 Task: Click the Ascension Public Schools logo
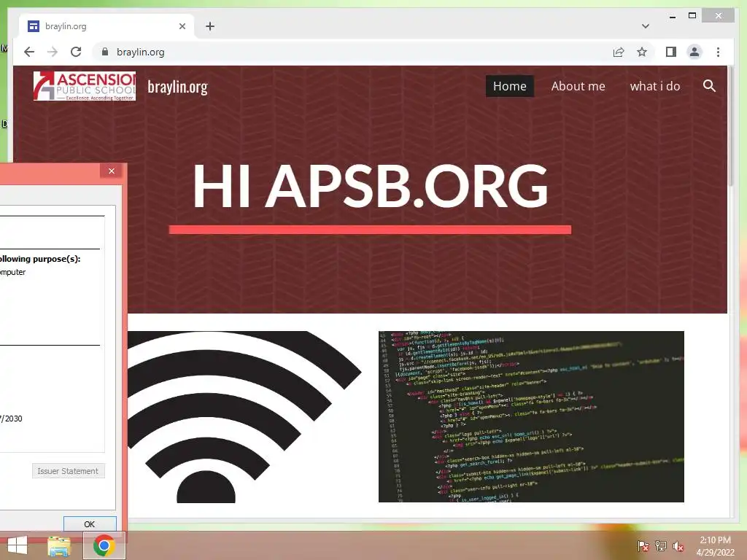(85, 86)
